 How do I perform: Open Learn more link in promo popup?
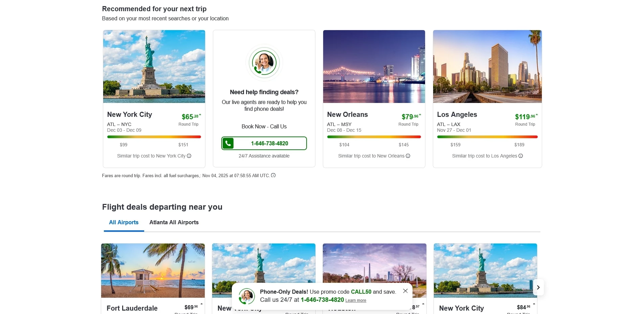355,300
